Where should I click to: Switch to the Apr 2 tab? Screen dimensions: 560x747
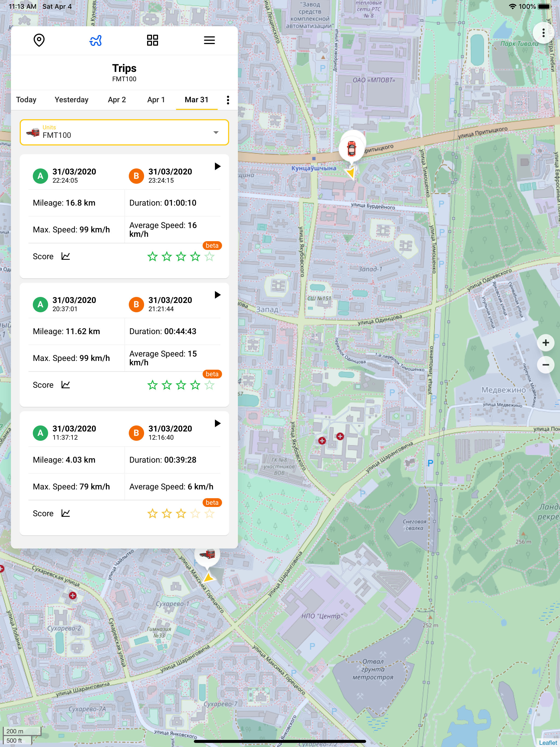coord(116,100)
